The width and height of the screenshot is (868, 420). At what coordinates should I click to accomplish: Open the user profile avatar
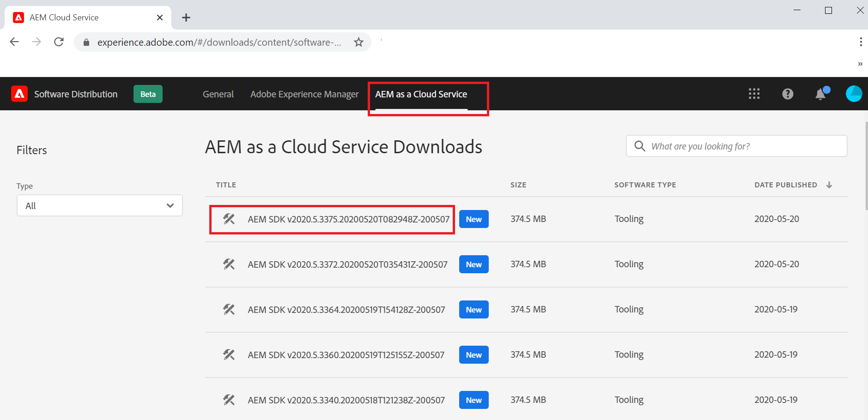[x=854, y=94]
